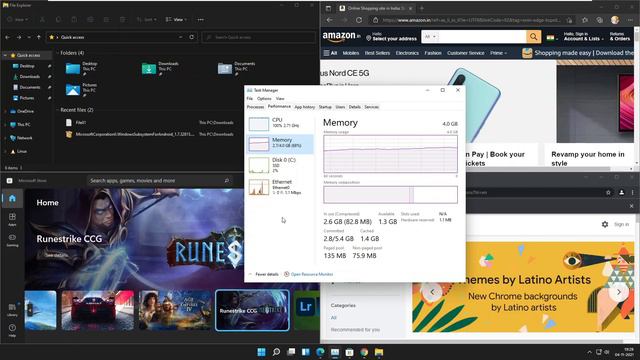
Task: Open address bar history dropdown in File Explorer
Action: 180,37
